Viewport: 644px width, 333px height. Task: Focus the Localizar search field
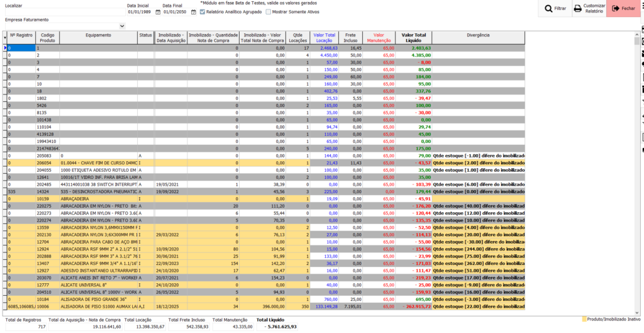63,12
